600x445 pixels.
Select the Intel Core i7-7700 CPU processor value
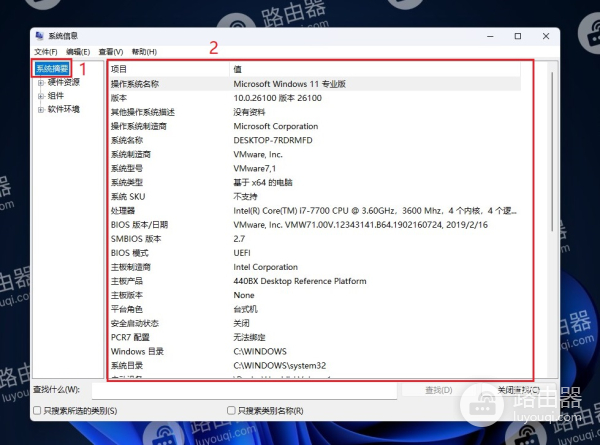pyautogui.click(x=375, y=211)
